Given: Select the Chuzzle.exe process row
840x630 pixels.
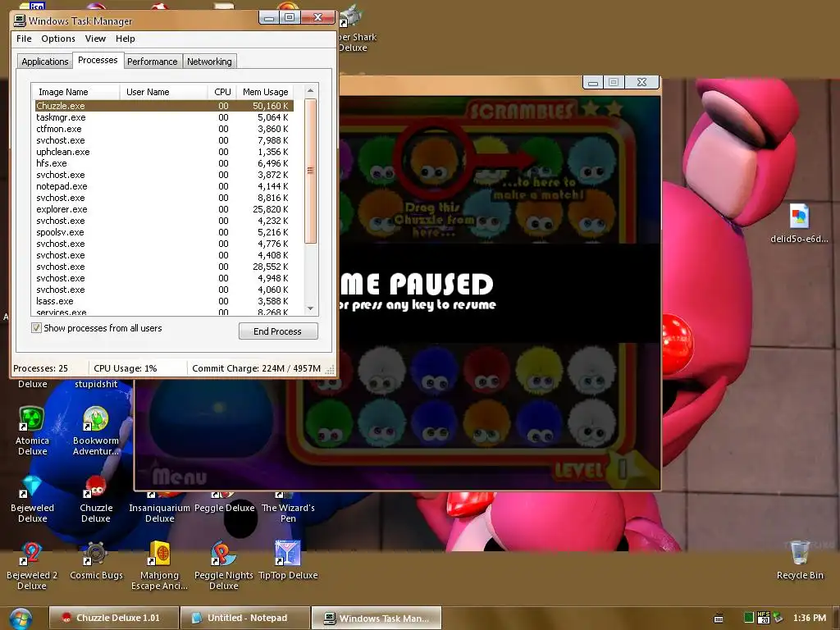Looking at the screenshot, I should coord(164,106).
